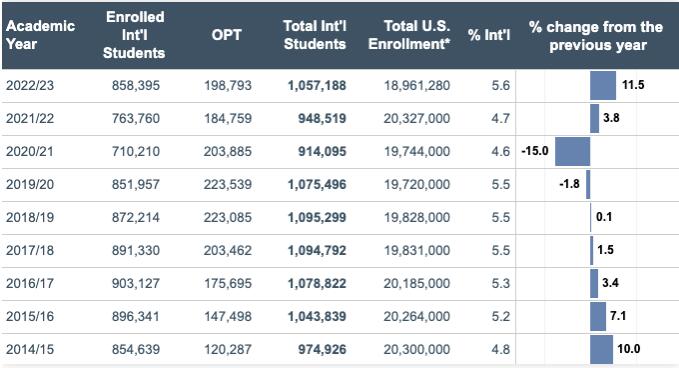Click the -15.0 negative change bar
Viewport: 679px width, 368px height.
click(x=572, y=152)
